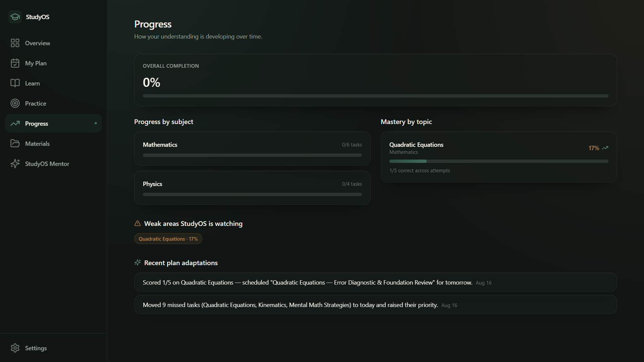
Task: Click the sparkle icon beside Recent plan adaptations
Action: click(x=138, y=262)
